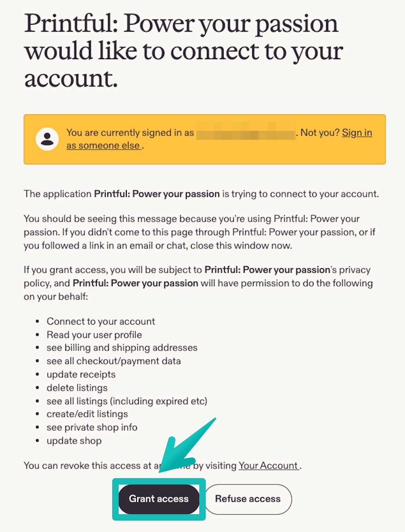Open the Your Account link
Screen dimensions: 405x532
269,466
